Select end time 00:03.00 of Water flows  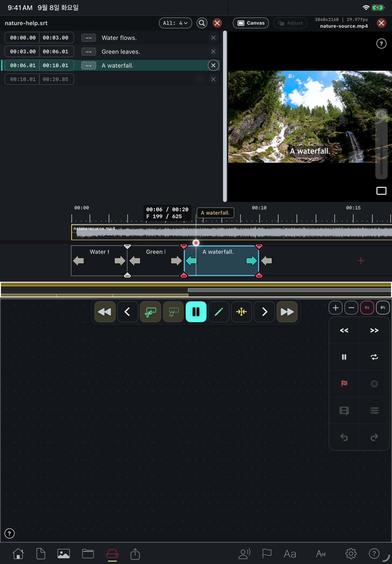56,38
